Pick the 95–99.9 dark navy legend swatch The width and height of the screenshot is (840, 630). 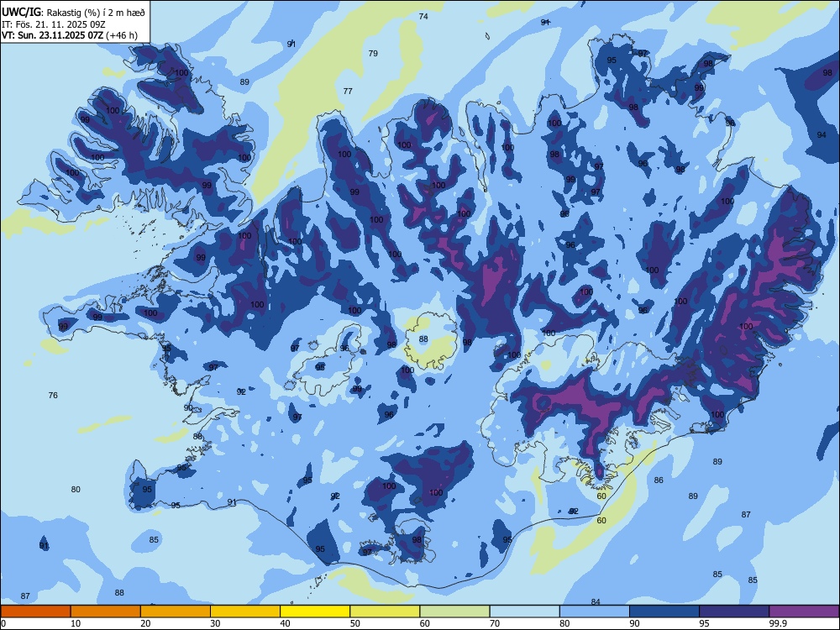[x=734, y=612]
